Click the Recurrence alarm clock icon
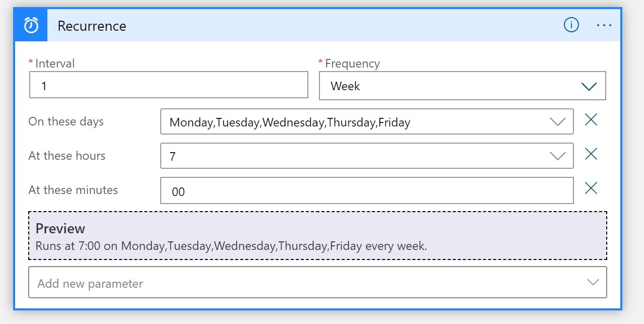This screenshot has width=644, height=324. [31, 25]
